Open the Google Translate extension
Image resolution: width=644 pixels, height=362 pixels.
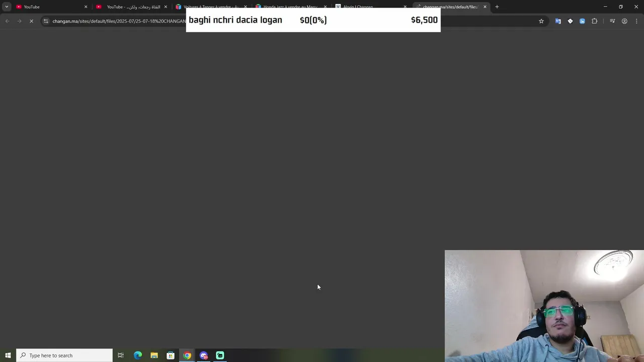558,21
